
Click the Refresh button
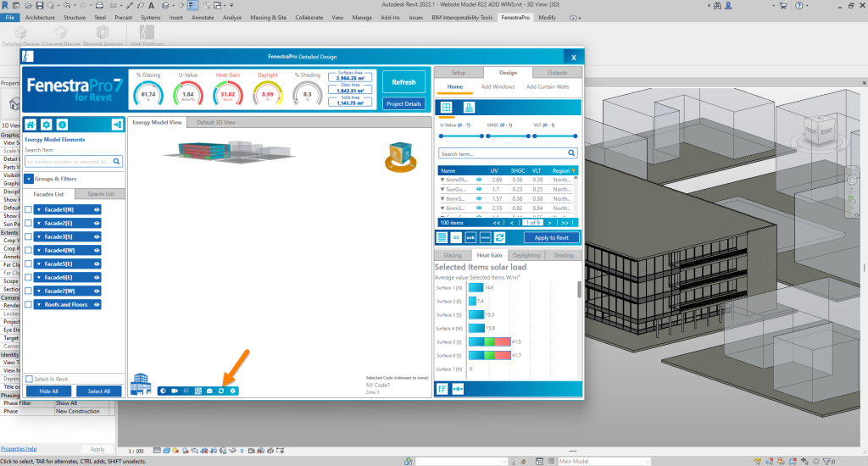pos(403,82)
